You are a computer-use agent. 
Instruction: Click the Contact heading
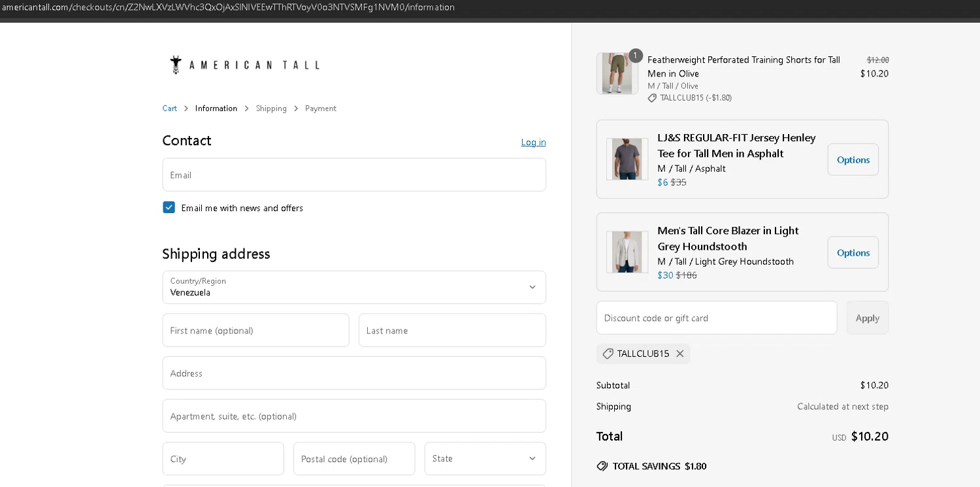coord(187,141)
